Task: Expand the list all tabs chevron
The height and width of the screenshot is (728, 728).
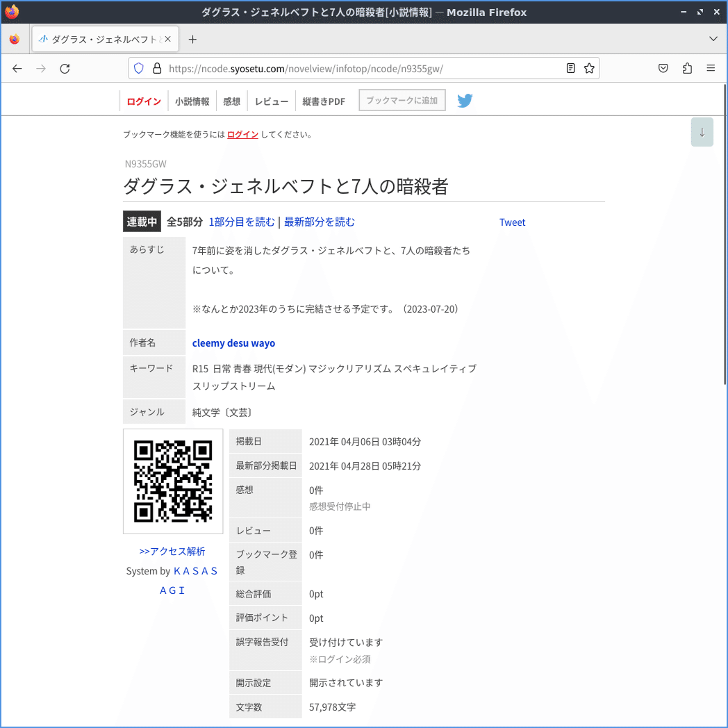Action: click(x=713, y=39)
